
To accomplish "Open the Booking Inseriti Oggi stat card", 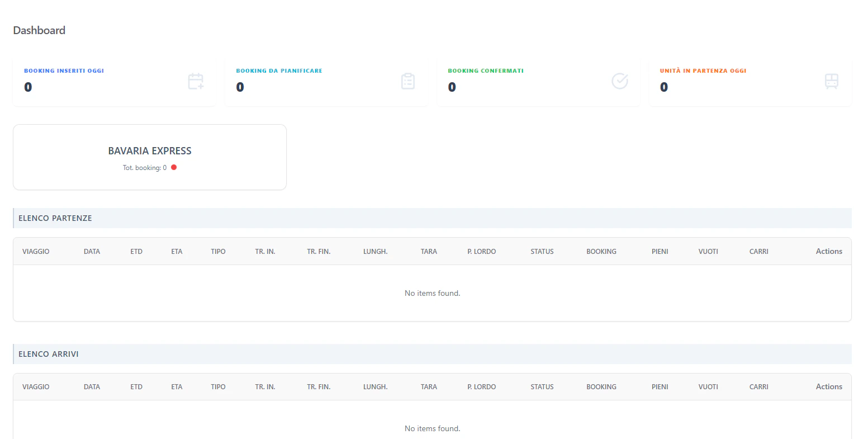I will (x=114, y=82).
